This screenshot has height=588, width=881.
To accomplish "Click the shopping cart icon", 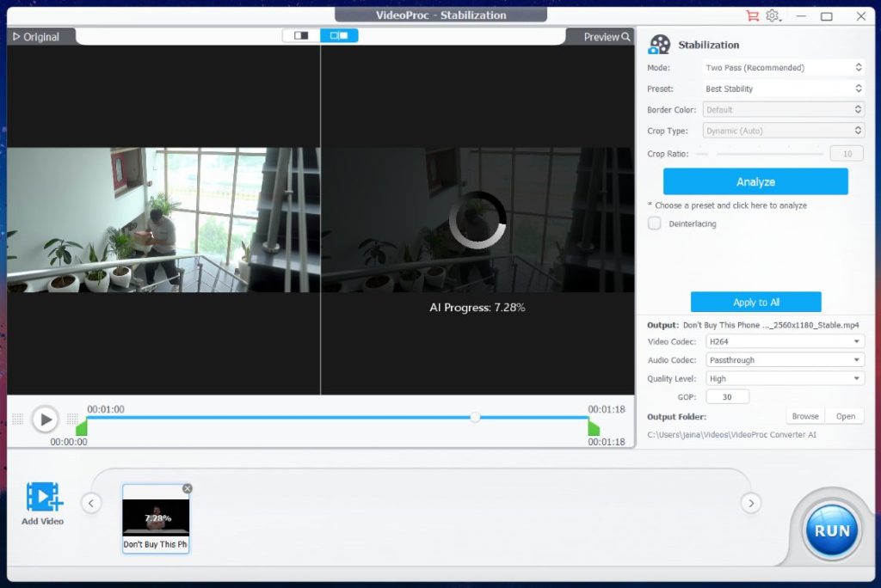I will (x=752, y=15).
